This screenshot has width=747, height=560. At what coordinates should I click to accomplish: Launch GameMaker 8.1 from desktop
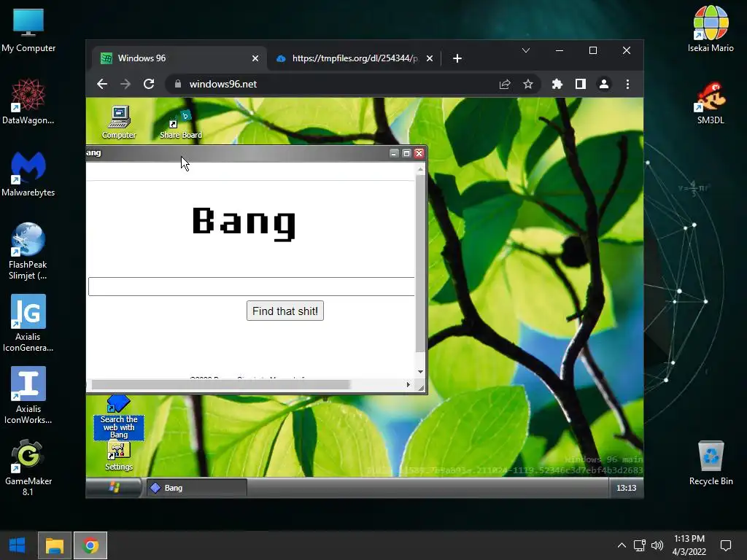(28, 467)
